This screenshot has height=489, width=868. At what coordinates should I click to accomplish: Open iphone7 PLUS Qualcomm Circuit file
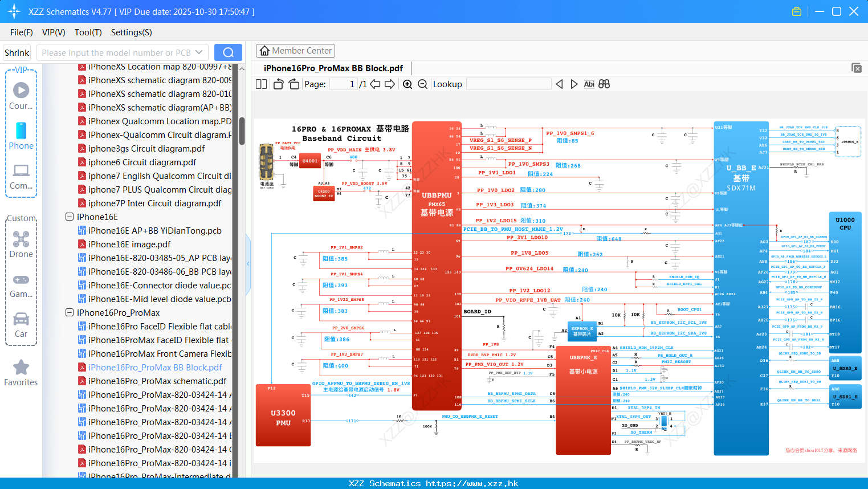(x=155, y=189)
